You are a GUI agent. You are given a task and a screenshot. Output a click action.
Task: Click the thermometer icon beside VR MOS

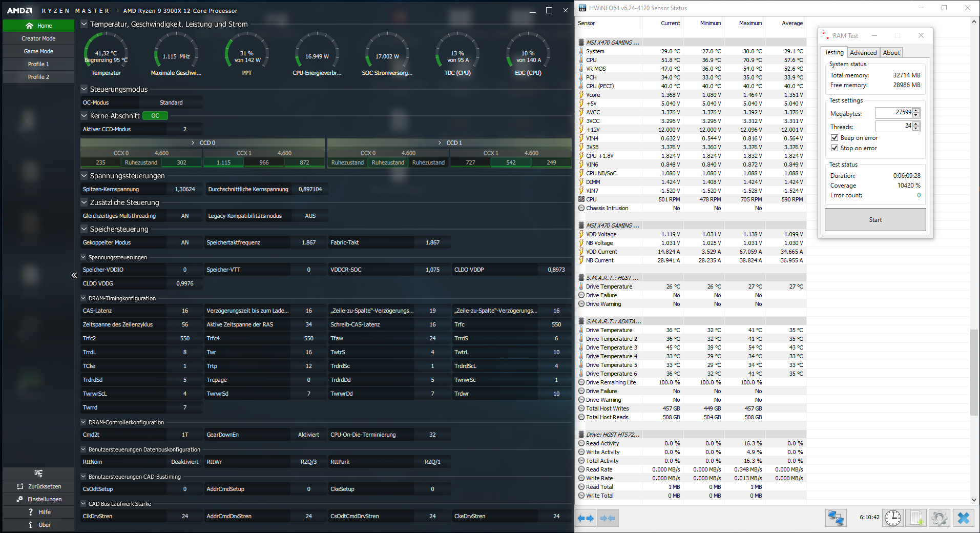(x=581, y=69)
